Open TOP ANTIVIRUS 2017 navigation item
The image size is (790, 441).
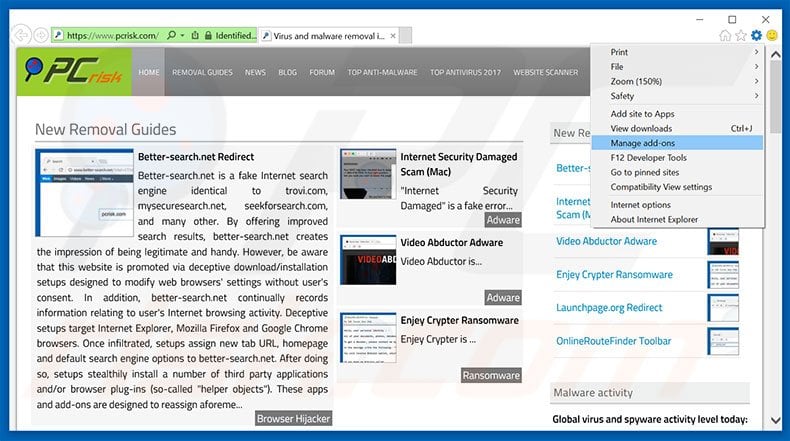point(466,72)
